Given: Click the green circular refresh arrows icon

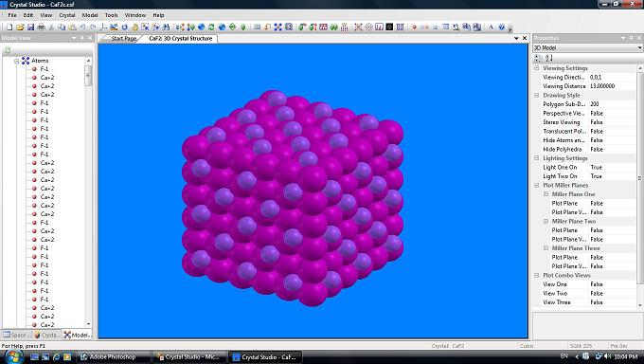Looking at the screenshot, I should click(211, 27).
